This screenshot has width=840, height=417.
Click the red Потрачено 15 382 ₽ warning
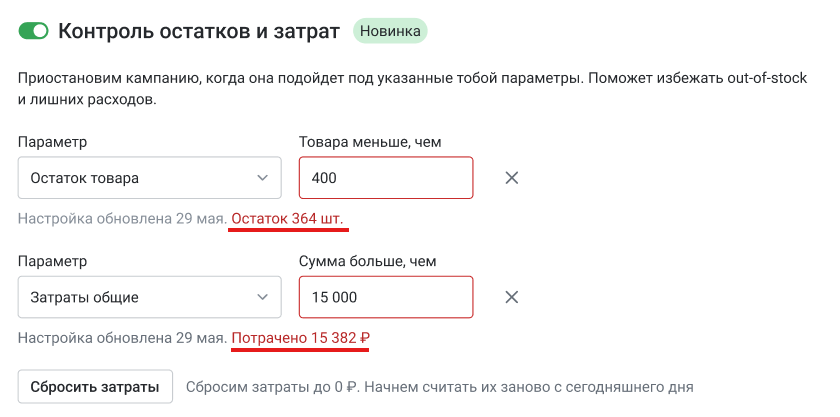[x=300, y=337]
